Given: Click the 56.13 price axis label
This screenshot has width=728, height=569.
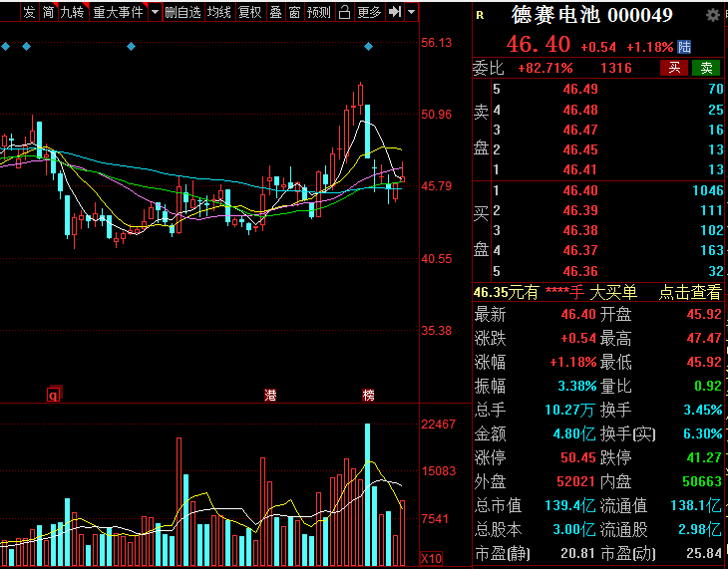Looking at the screenshot, I should click(436, 43).
